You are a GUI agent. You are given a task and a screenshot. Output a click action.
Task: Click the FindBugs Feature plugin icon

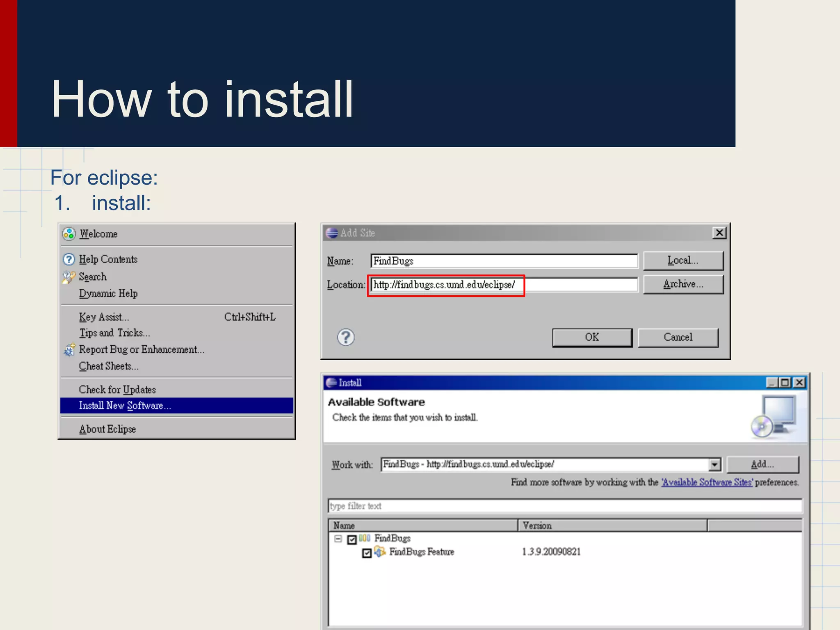pyautogui.click(x=380, y=552)
